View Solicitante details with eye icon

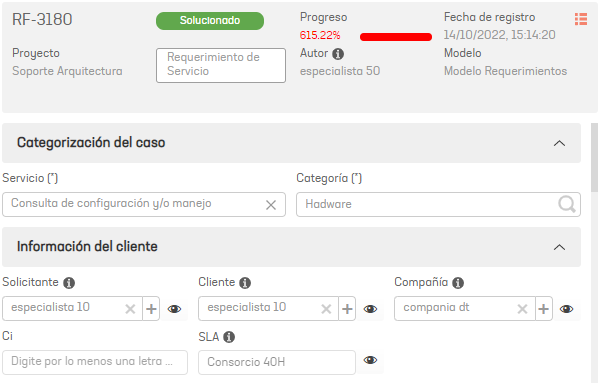pos(174,309)
